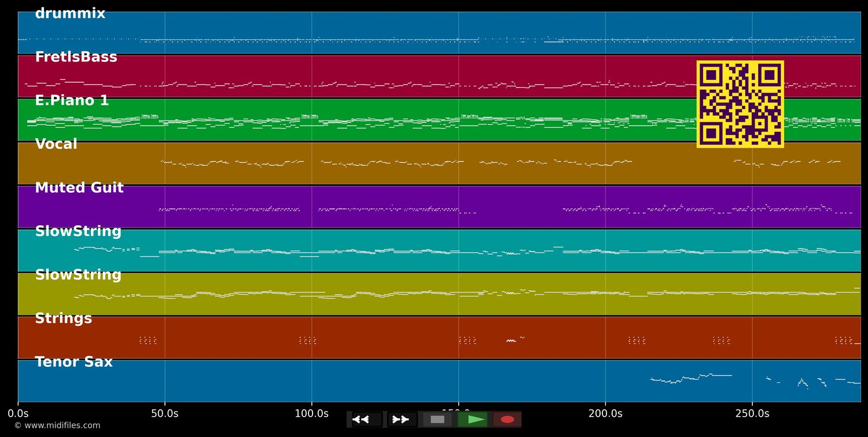Click the rewind button
The height and width of the screenshot is (437, 868).
click(367, 420)
